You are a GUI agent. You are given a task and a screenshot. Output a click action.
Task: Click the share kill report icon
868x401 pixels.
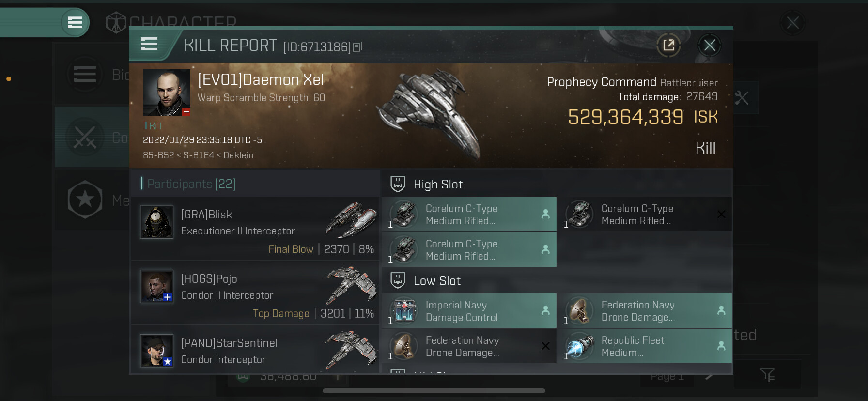(668, 46)
